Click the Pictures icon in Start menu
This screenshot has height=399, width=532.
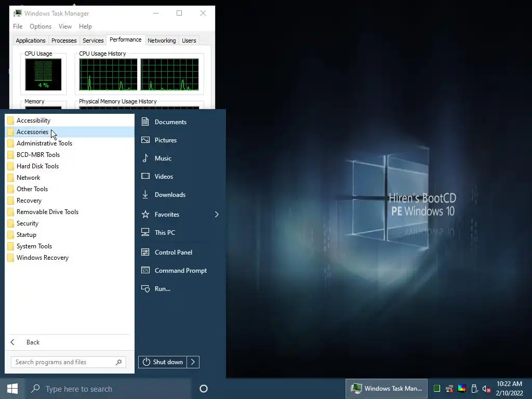[145, 140]
